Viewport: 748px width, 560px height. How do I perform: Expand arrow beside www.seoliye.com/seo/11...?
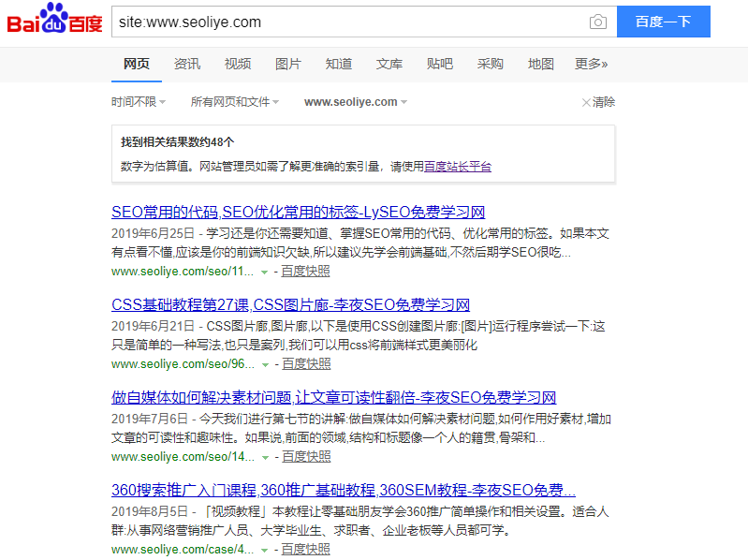(x=264, y=273)
